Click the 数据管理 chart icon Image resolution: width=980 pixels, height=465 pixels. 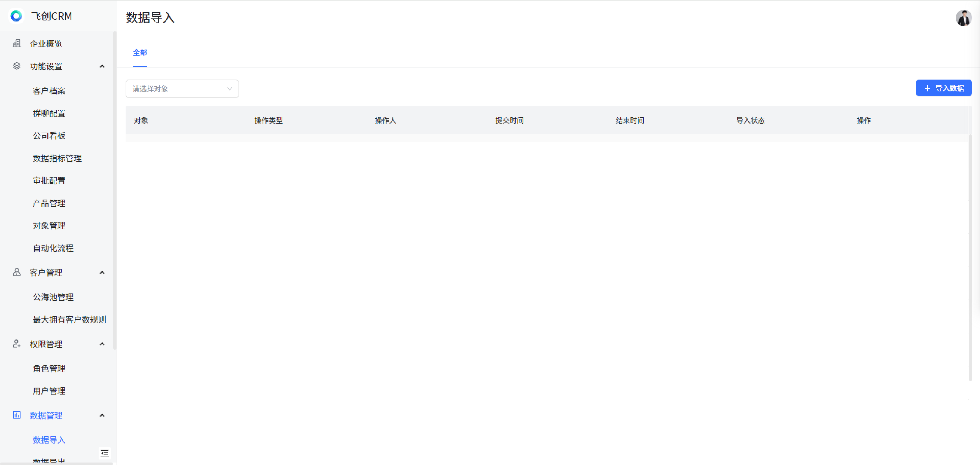pos(17,415)
